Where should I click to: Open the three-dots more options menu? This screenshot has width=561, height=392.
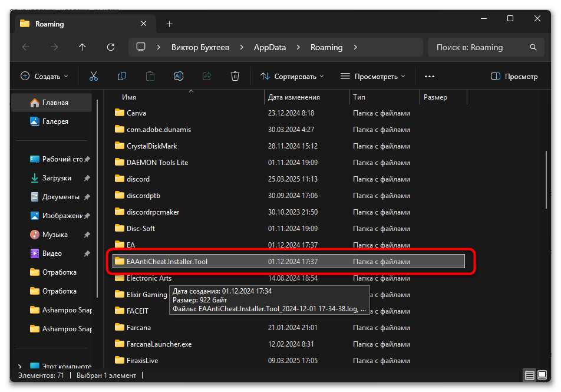coord(430,76)
